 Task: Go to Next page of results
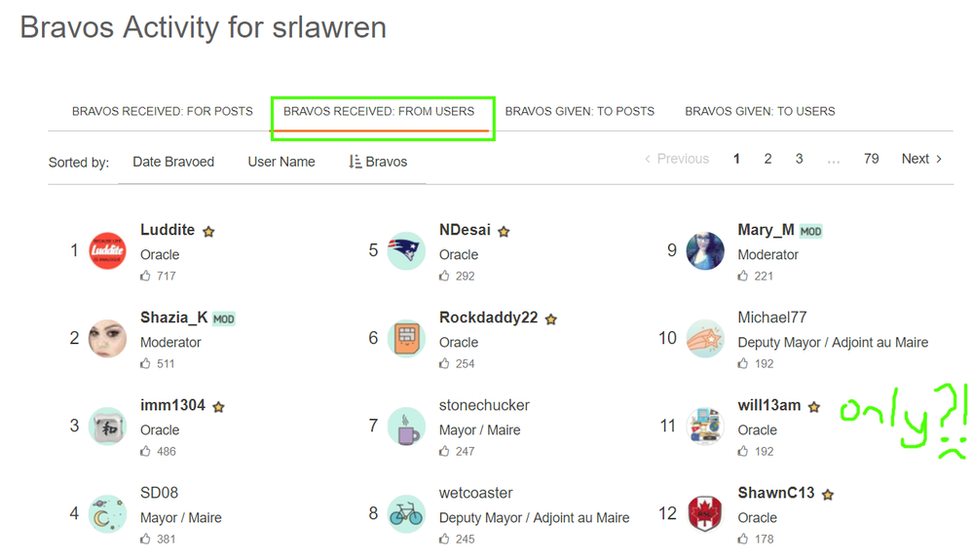pyautogui.click(x=921, y=159)
